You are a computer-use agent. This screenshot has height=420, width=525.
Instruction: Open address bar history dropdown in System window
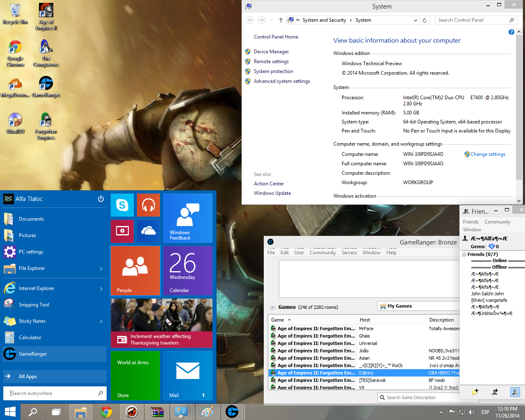pyautogui.click(x=415, y=20)
